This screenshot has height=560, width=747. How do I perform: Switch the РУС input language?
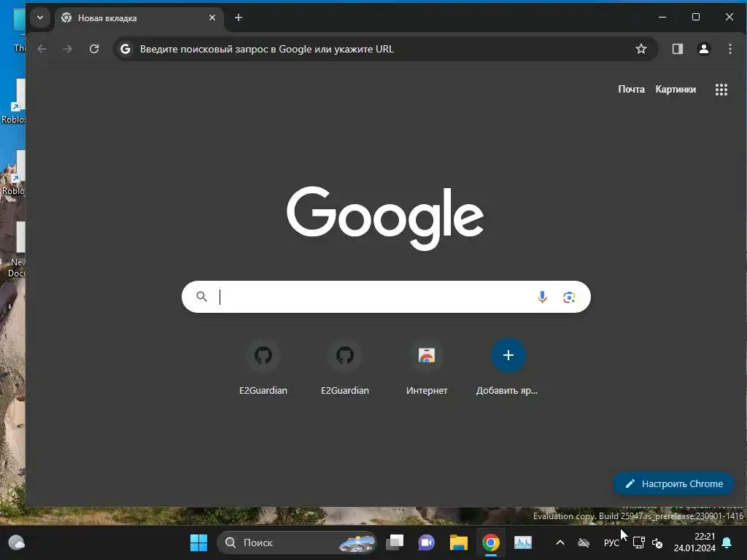pos(611,542)
